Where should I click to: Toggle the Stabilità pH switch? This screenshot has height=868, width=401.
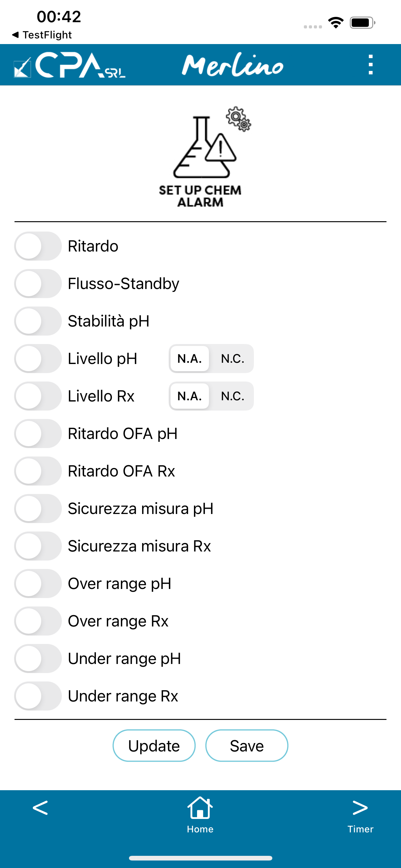pos(38,321)
